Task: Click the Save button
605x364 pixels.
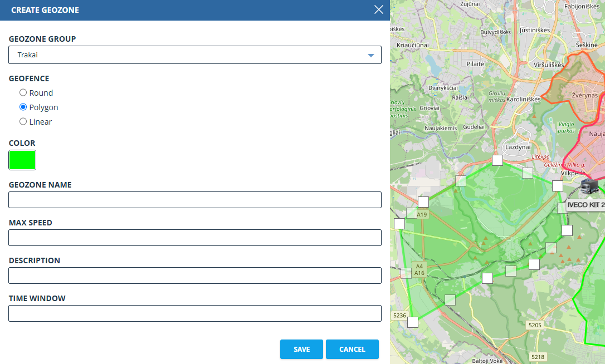Action: (301, 349)
